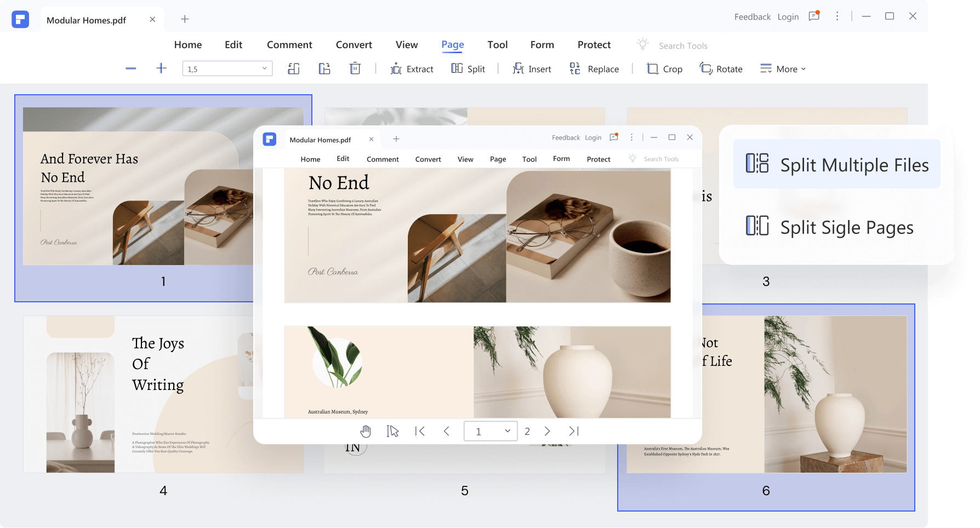
Task: Delete the selected pages with the trash icon
Action: click(355, 68)
